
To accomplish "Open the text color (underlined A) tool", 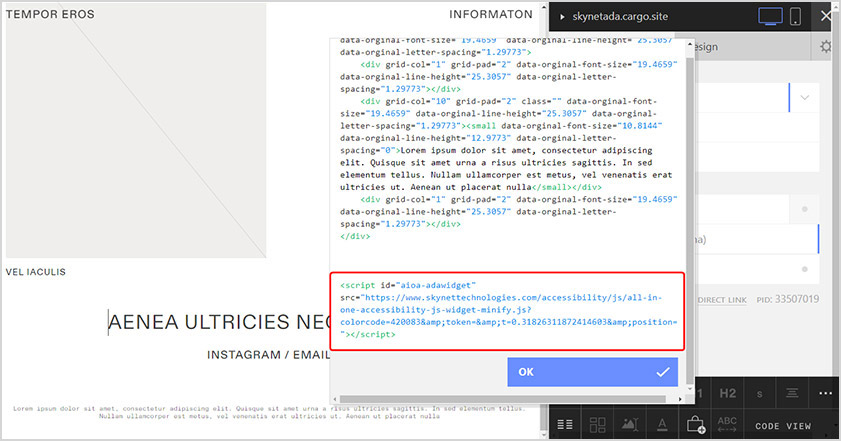I will pos(662,425).
